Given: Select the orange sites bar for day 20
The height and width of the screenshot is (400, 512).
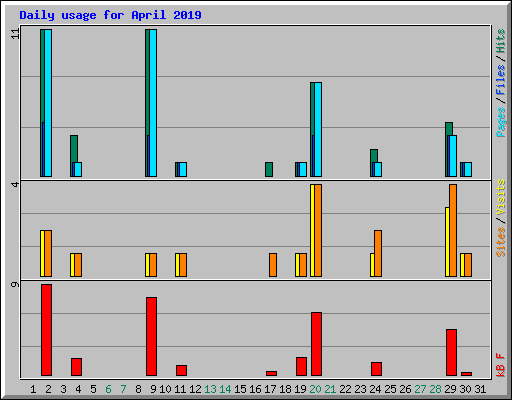Looking at the screenshot, I should point(318,230).
